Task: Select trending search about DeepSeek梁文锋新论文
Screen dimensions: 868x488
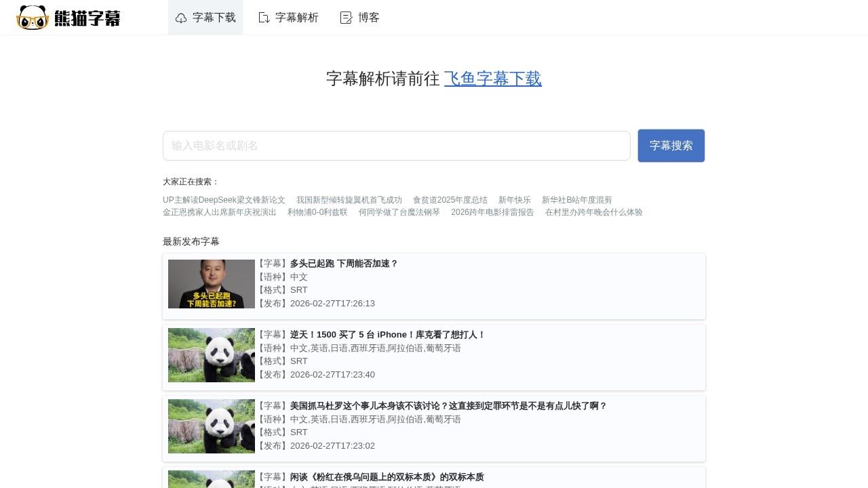Action: (224, 200)
